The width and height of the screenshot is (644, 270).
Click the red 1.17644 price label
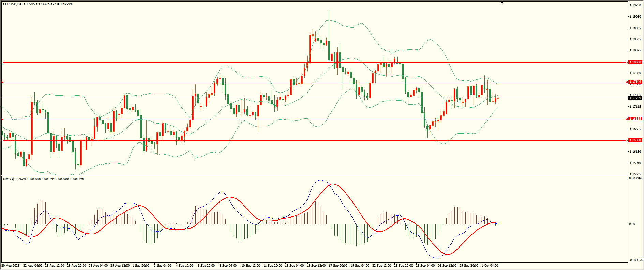[x=635, y=82]
